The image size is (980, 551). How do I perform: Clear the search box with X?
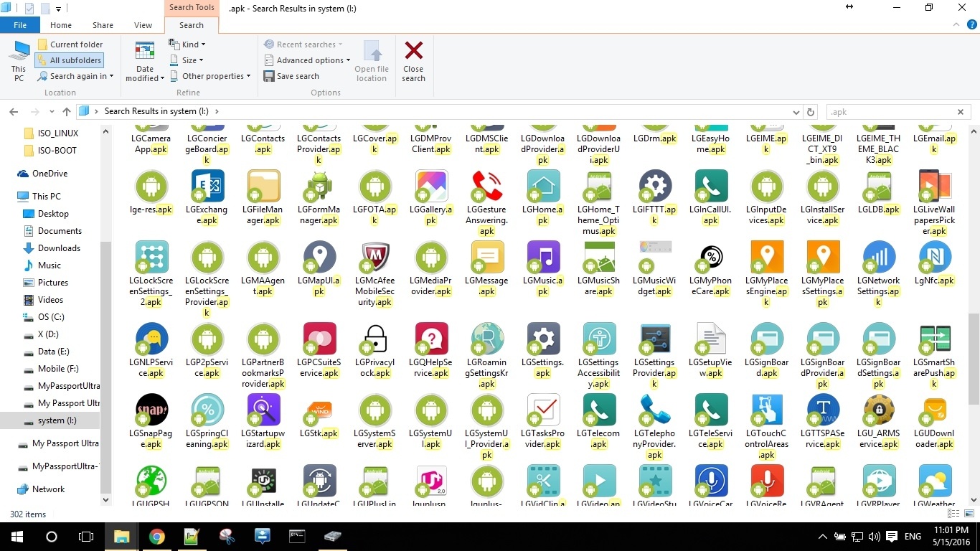961,112
